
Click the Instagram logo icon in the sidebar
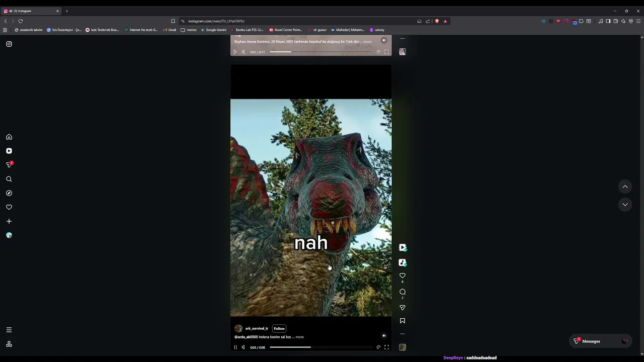click(9, 44)
